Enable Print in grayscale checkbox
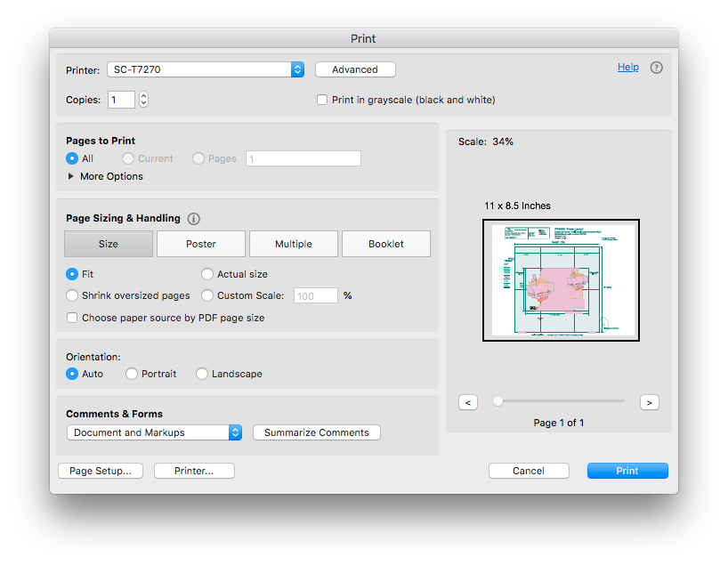 tap(322, 100)
